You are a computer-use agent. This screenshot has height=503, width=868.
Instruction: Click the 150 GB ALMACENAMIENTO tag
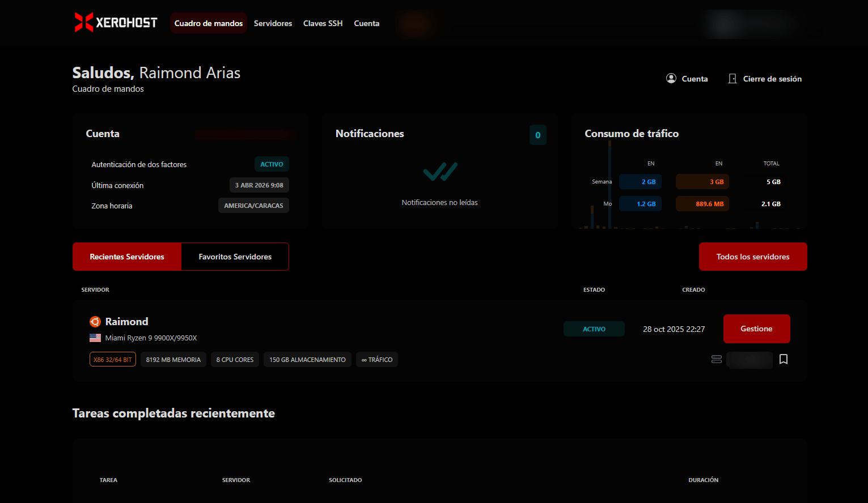click(x=307, y=360)
